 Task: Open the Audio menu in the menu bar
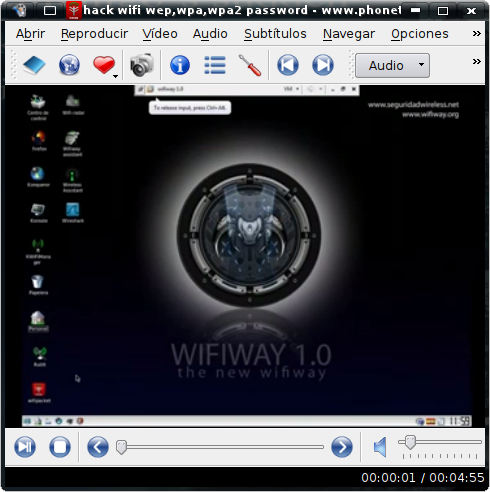pos(210,34)
